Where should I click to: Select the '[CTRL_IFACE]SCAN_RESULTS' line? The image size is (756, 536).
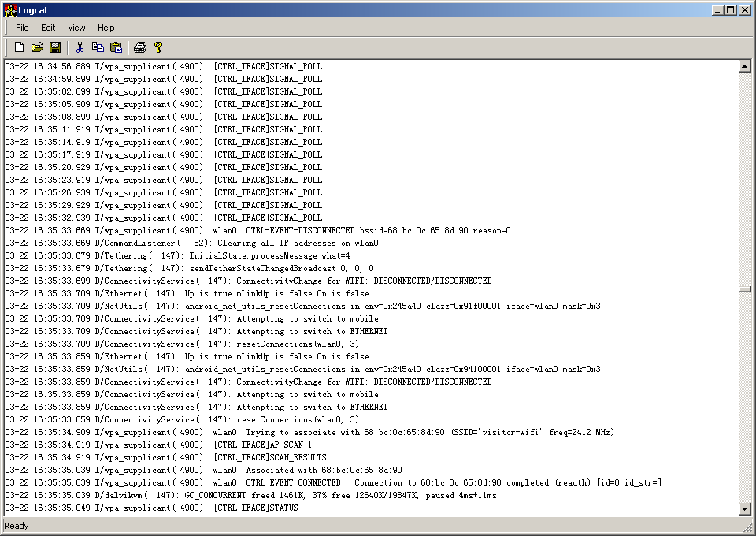pyautogui.click(x=166, y=457)
